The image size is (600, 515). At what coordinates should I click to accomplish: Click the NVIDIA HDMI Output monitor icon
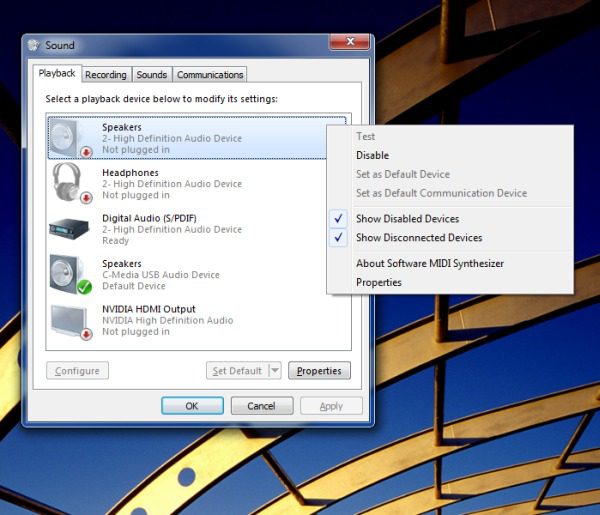[71, 320]
